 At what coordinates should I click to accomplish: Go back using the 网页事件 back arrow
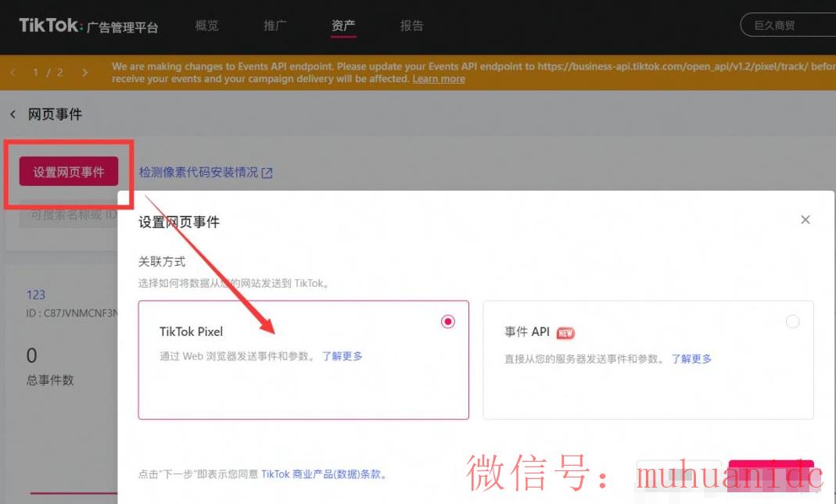13,114
